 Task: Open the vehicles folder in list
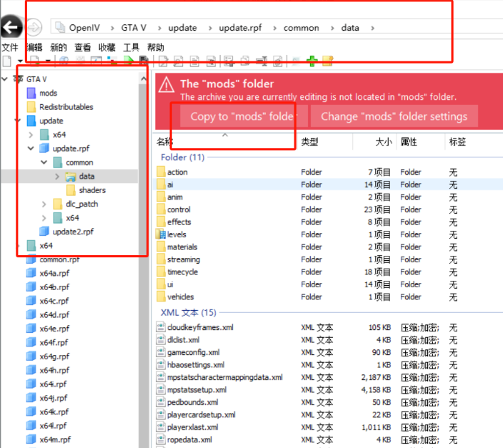[180, 297]
